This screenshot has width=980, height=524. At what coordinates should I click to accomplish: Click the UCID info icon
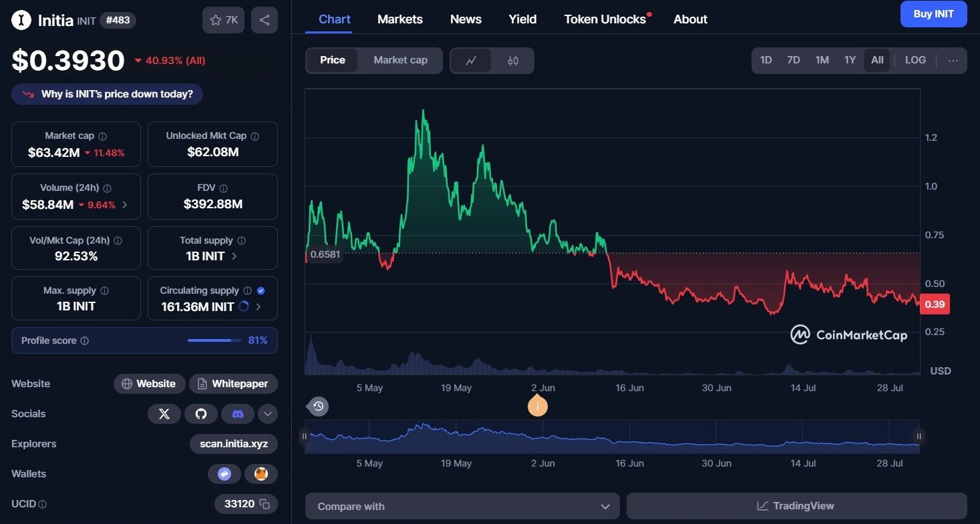pyautogui.click(x=43, y=505)
